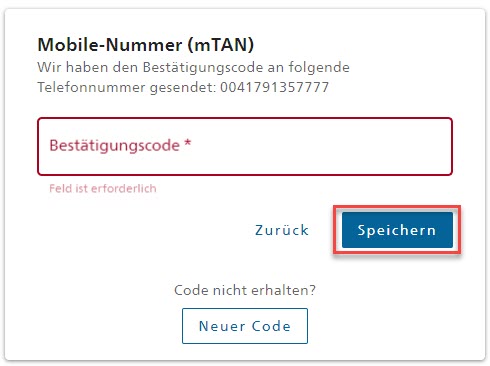Focus the Bestätigungscode input field

tap(245, 146)
